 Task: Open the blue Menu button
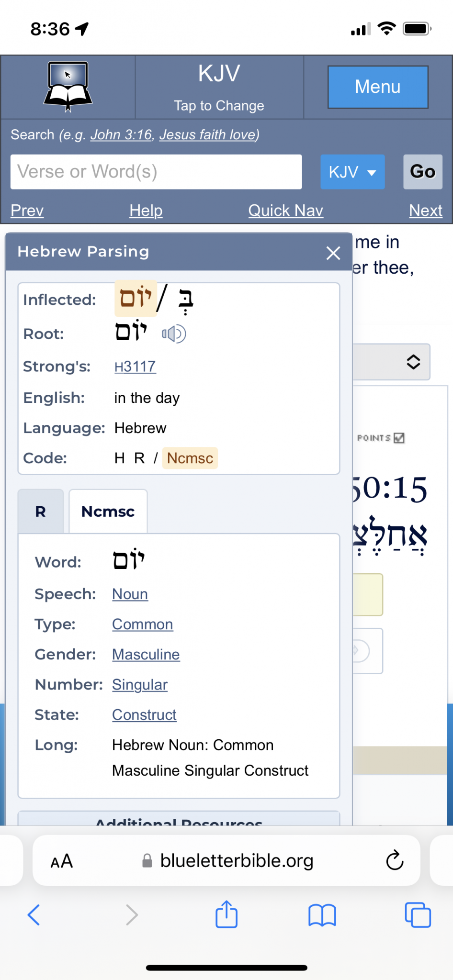pyautogui.click(x=378, y=87)
